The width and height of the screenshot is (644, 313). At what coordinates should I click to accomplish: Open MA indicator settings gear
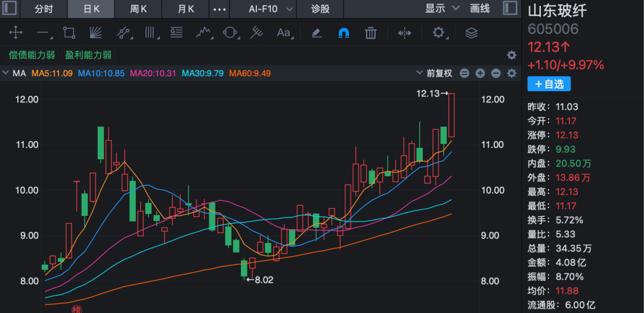click(x=511, y=73)
